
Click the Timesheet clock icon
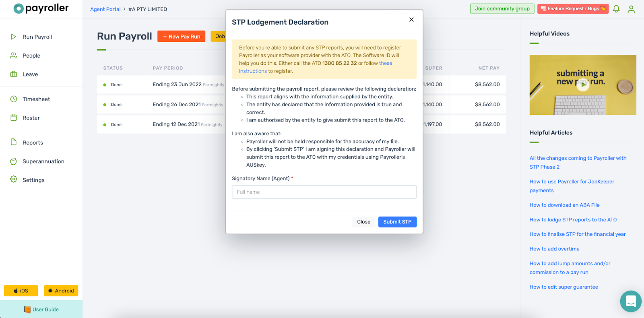tap(14, 99)
